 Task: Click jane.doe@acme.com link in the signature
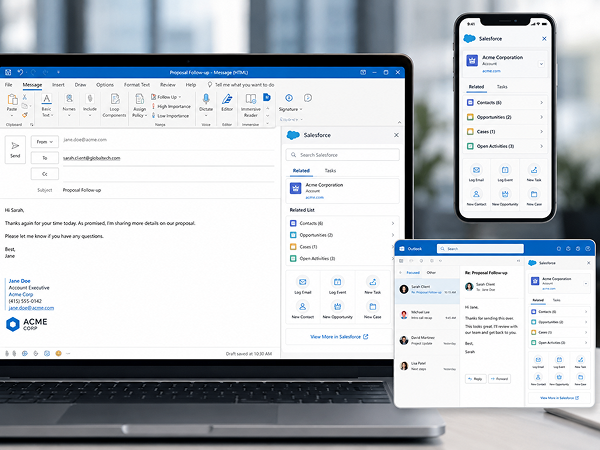[x=31, y=308]
